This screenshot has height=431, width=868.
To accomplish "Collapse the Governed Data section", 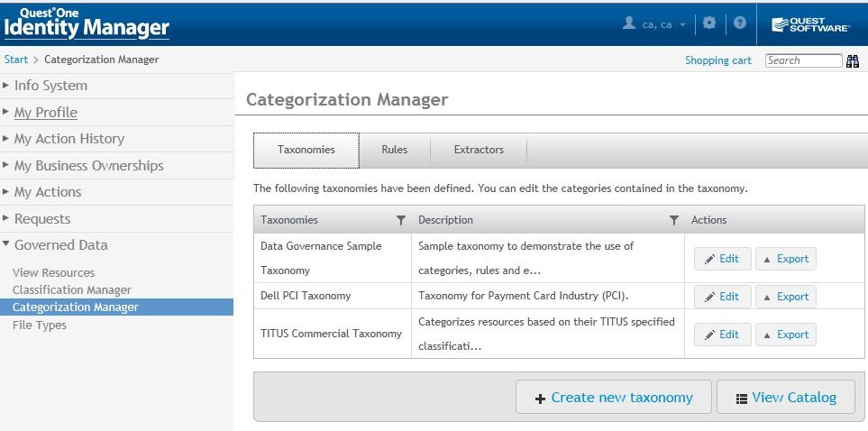I will point(60,245).
